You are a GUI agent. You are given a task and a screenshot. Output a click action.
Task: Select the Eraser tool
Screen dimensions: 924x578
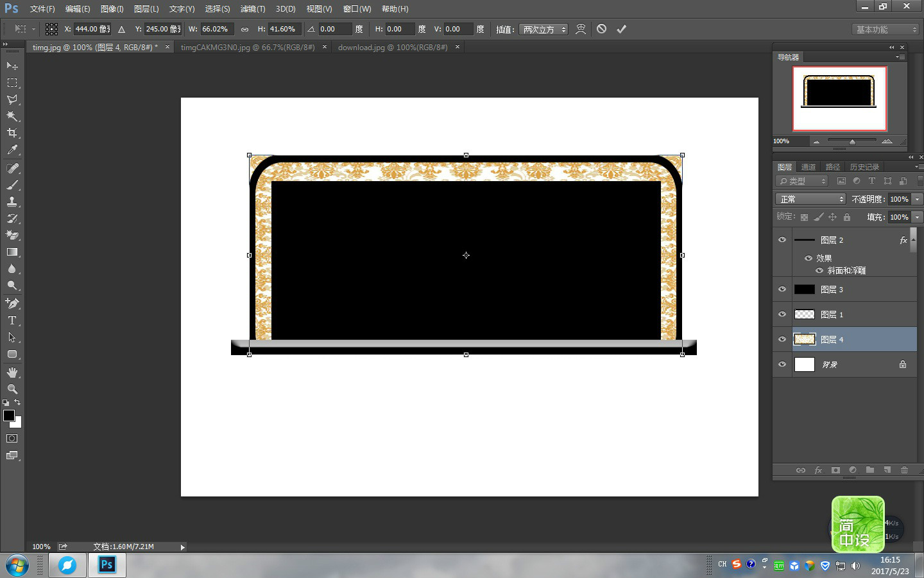pos(12,235)
